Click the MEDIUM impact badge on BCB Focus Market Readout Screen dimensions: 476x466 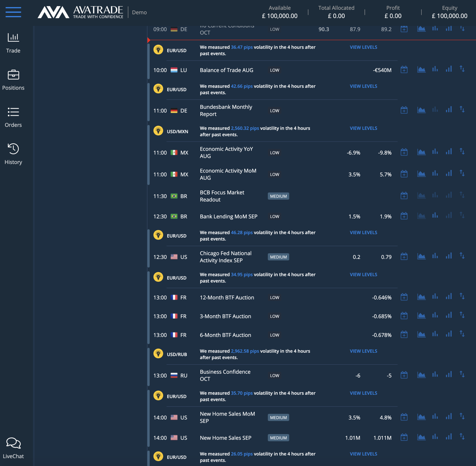(278, 196)
